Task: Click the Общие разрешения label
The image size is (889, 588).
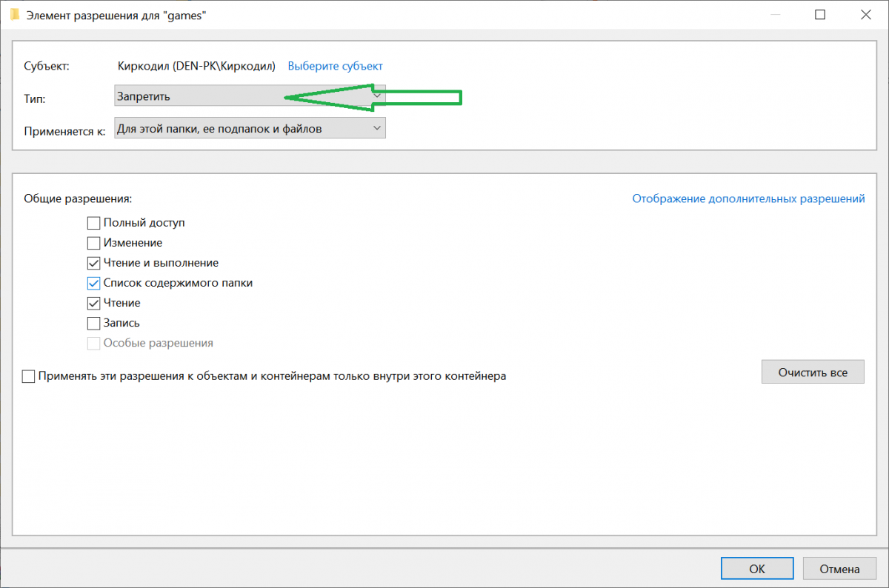Action: click(x=78, y=198)
